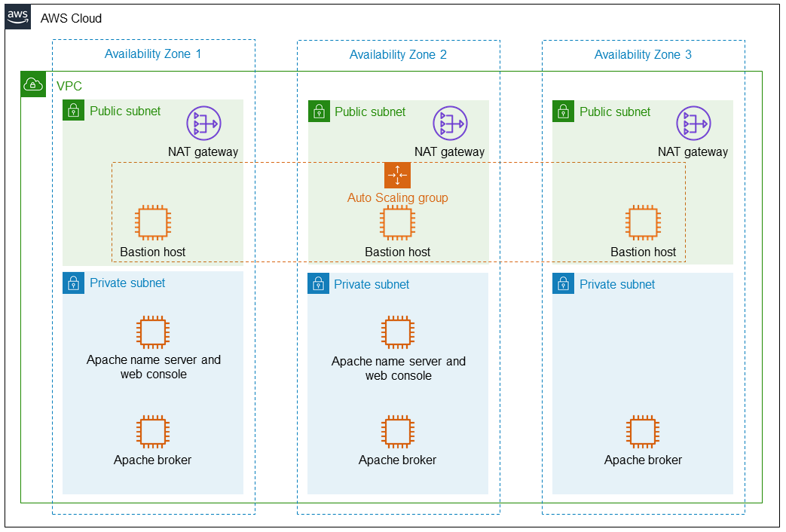The image size is (786, 532).
Task: Click Bastion host text in Zone 2
Action: tap(397, 252)
